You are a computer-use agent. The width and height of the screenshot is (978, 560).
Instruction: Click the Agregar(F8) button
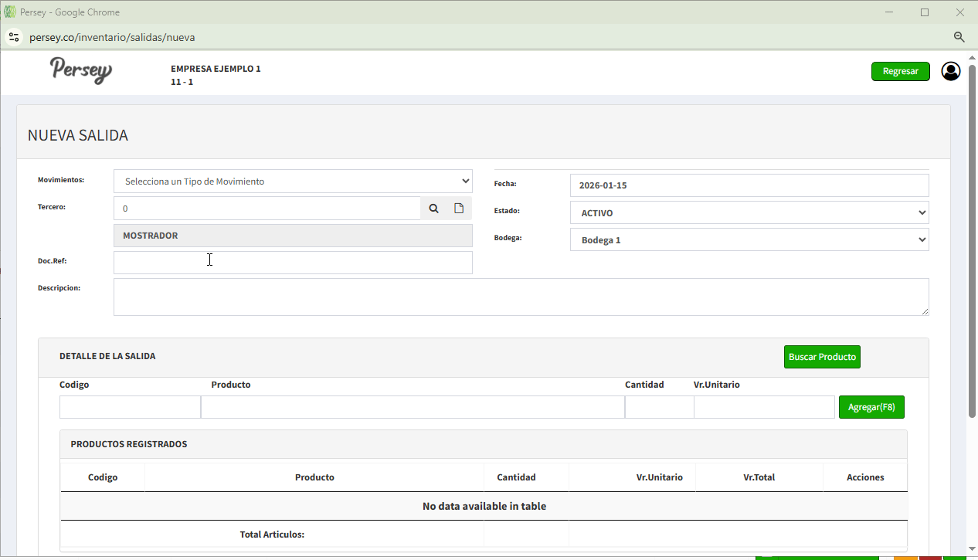[x=871, y=407]
